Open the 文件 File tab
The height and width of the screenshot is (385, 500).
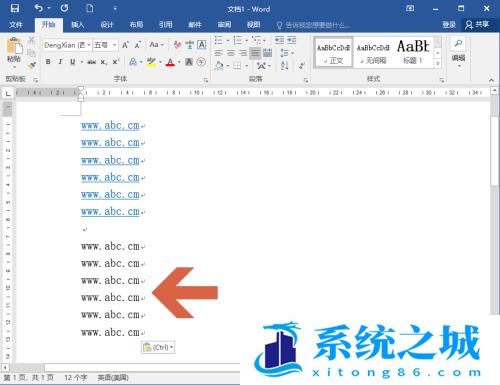click(16, 25)
